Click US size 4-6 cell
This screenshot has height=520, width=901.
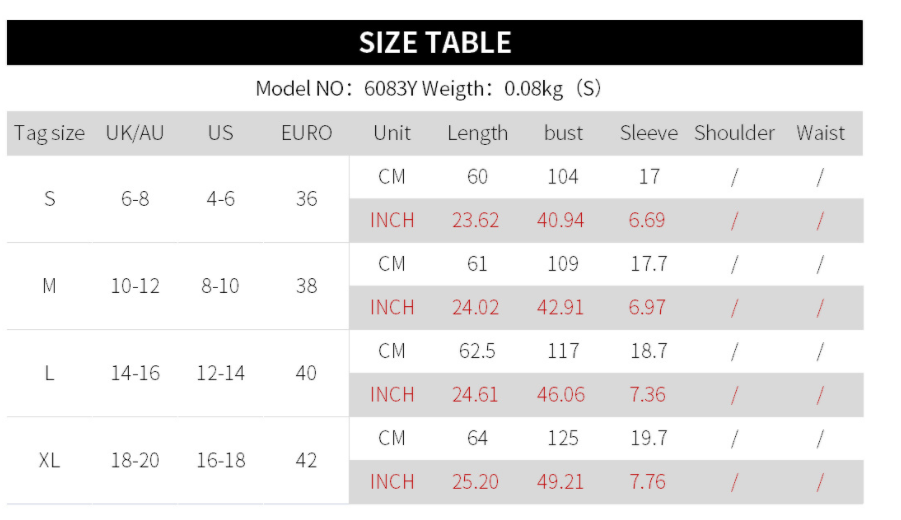[x=221, y=199]
